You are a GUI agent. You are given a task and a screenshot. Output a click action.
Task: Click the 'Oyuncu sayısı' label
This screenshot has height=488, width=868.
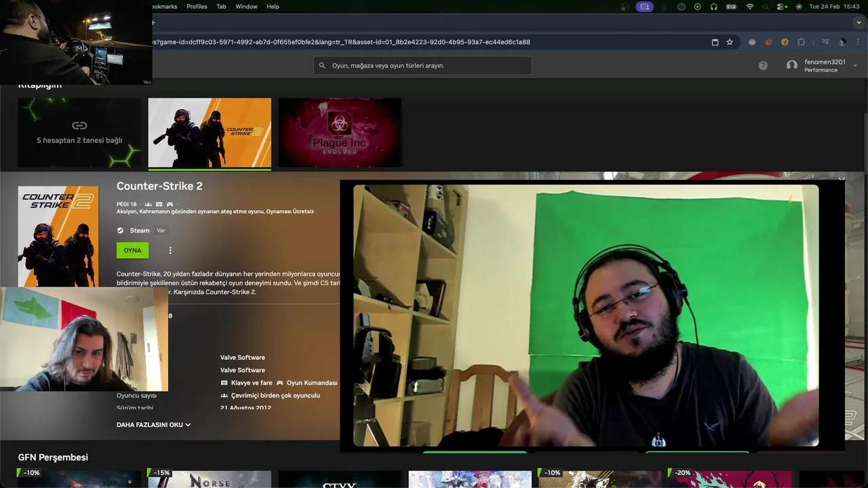click(x=136, y=396)
